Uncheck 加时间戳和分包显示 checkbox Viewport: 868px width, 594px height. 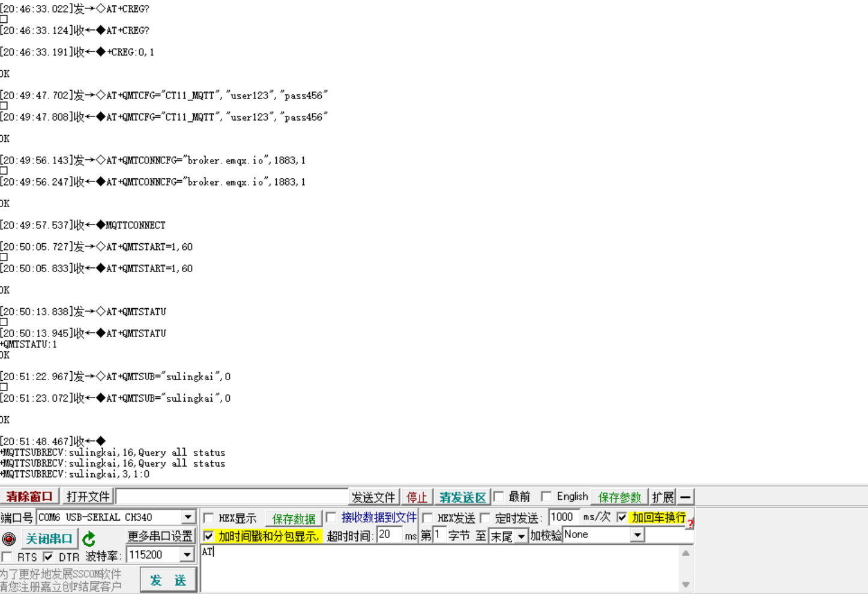[208, 536]
